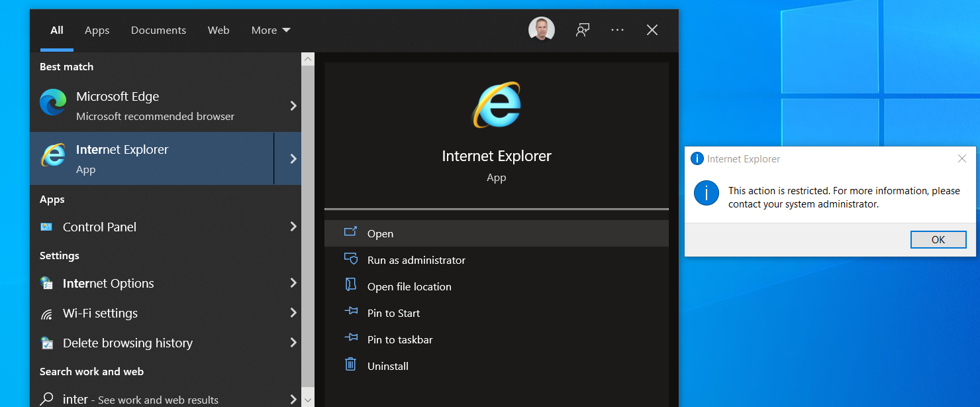Select Run as administrator shield icon
The width and height of the screenshot is (980, 407).
tap(351, 260)
